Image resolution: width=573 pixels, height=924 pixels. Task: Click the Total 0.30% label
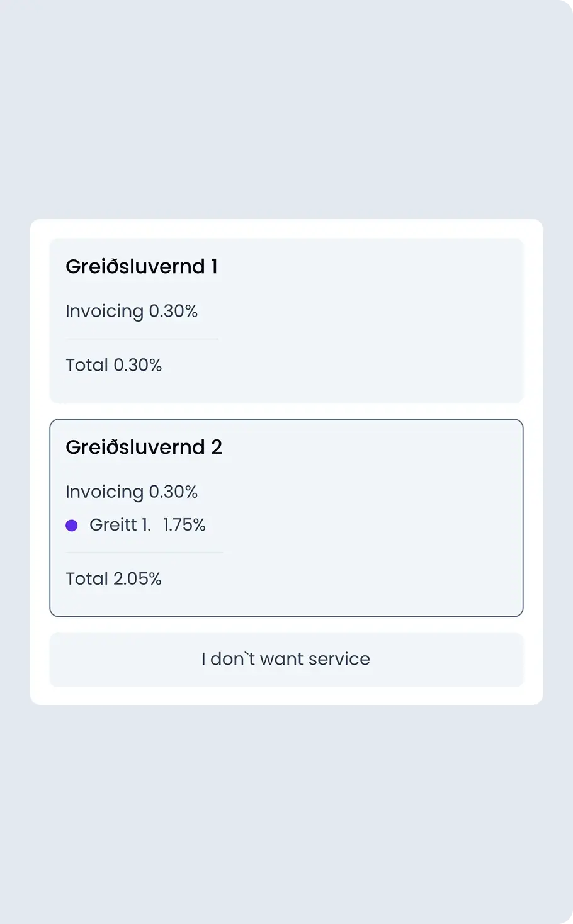click(113, 365)
